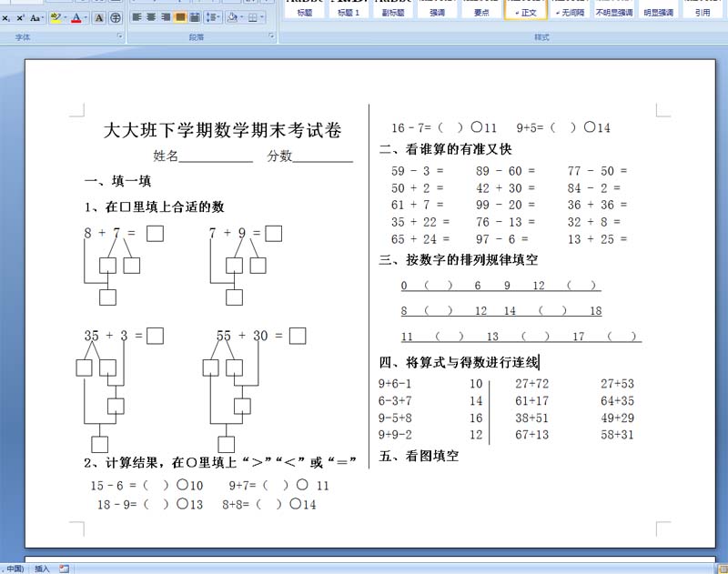This screenshot has width=728, height=574.
Task: Click the comparison line 15 - 6 = ( ) ○10
Action: coord(147,486)
